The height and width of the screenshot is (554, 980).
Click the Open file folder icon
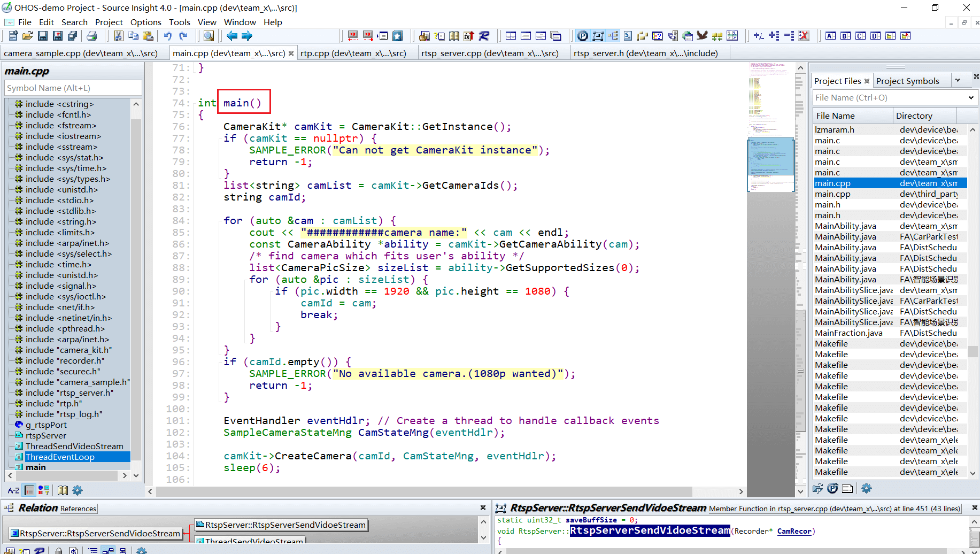(28, 36)
